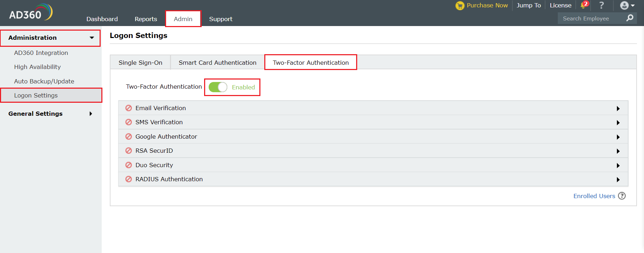Expand the Duo Security arrow
644x253 pixels.
click(618, 165)
